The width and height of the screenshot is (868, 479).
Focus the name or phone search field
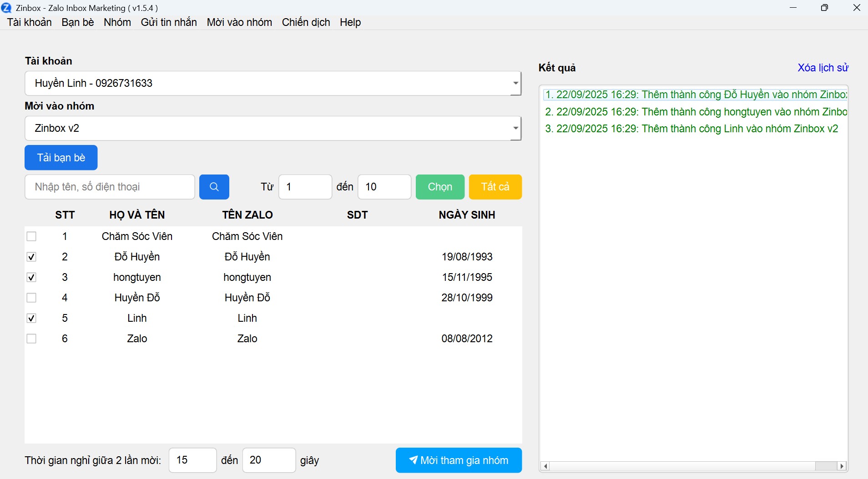(x=110, y=187)
